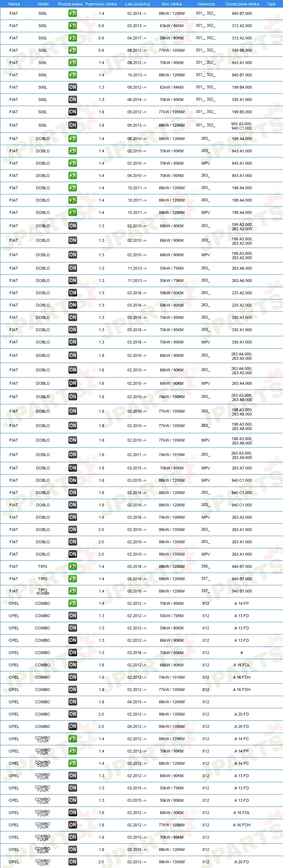Click petrol icon for 500L 63kW / 86KM row

[x=73, y=26]
